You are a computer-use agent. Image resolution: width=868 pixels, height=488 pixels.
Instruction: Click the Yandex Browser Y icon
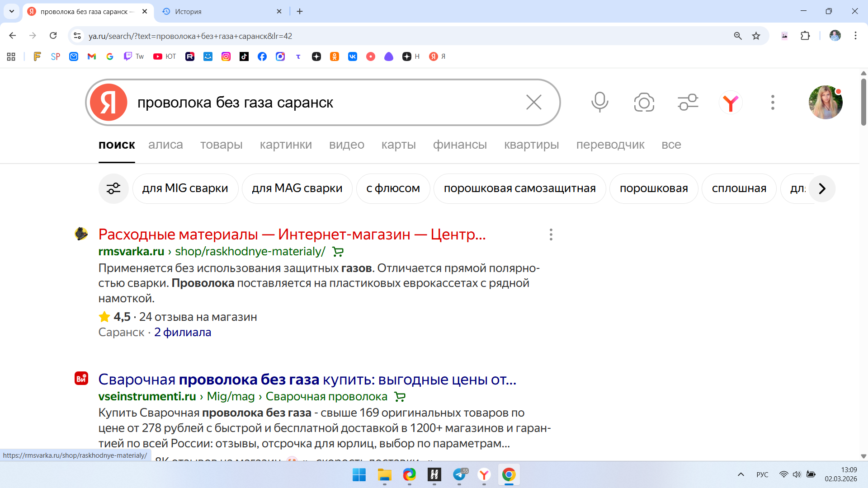click(731, 102)
